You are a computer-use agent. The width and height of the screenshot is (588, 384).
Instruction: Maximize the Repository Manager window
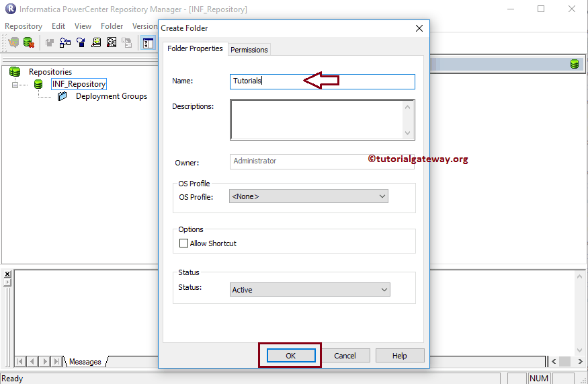click(541, 9)
